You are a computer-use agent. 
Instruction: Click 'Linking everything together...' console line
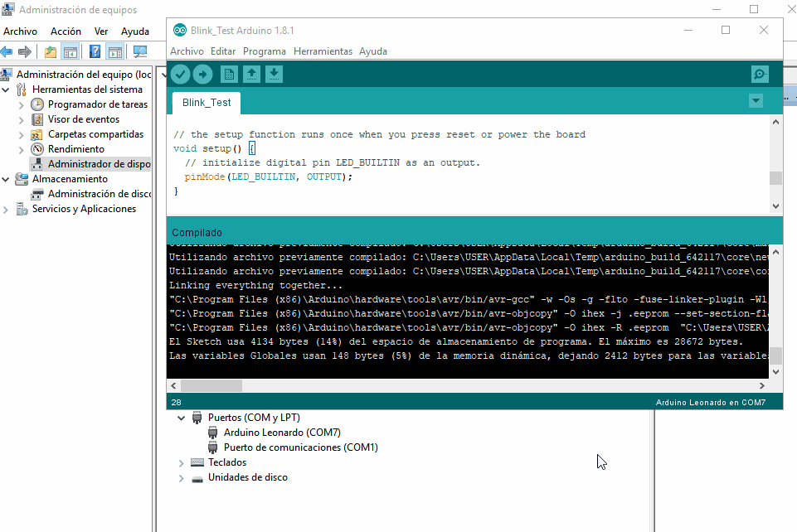256,285
